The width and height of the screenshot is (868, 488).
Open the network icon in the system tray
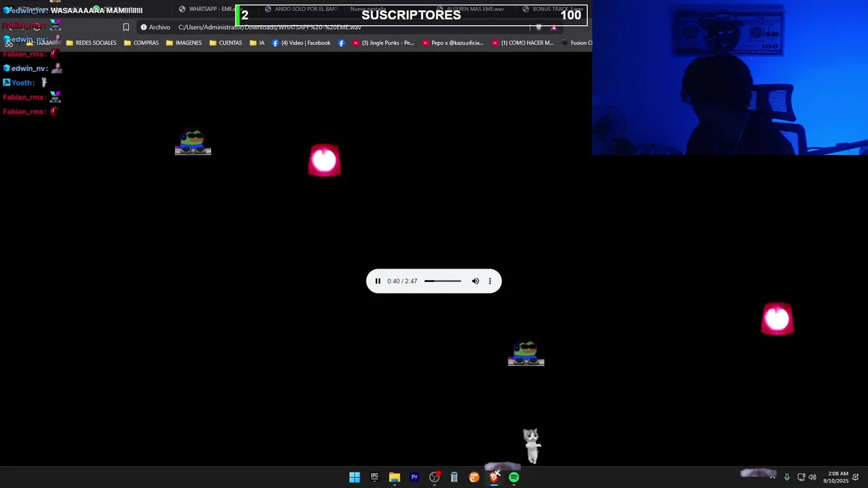pos(801,477)
